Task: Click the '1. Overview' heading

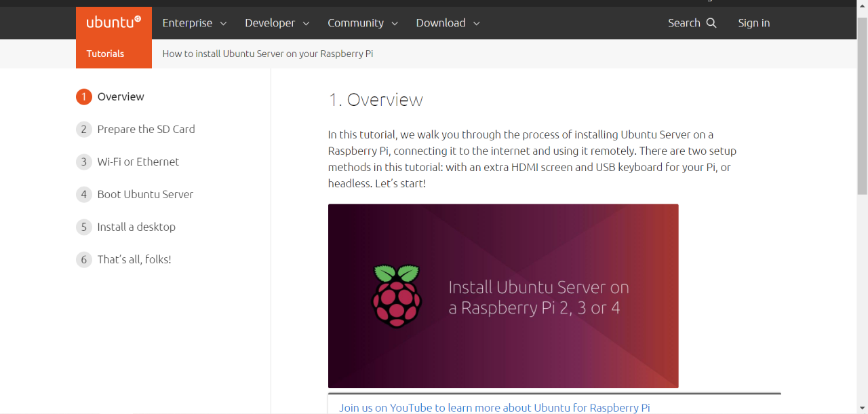Action: (x=376, y=100)
